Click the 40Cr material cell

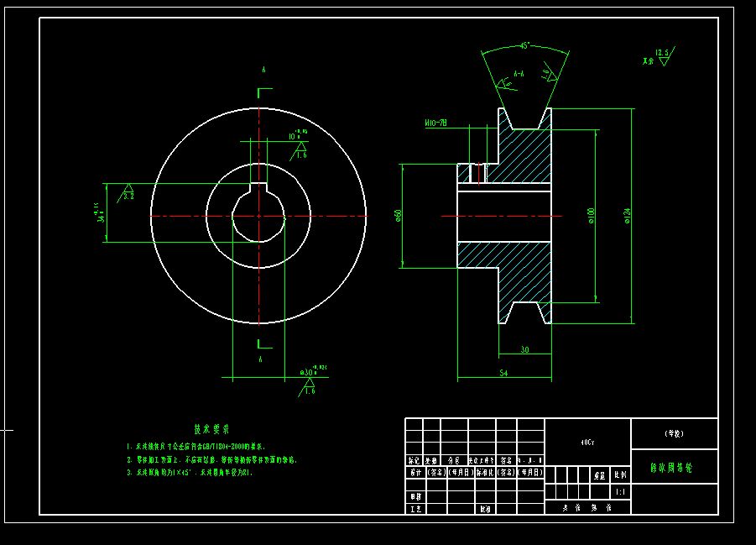(587, 443)
